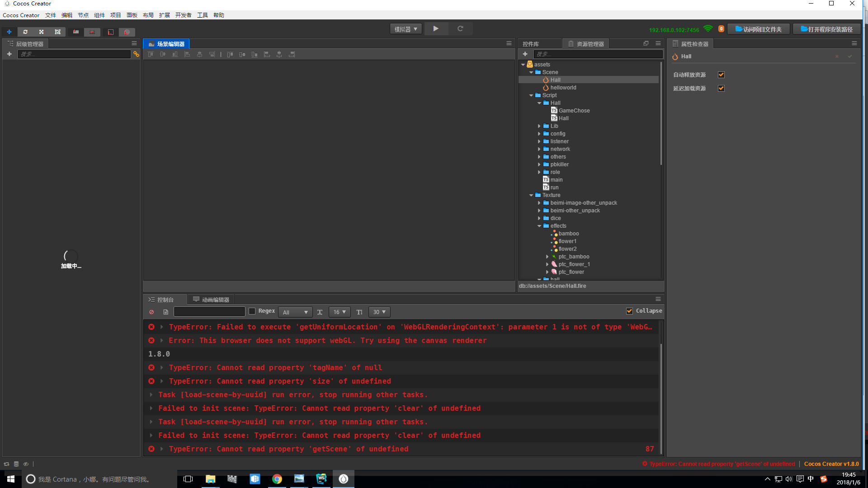Uncheck the Collapse checkbox in console
This screenshot has height=488, width=868.
[x=629, y=311]
